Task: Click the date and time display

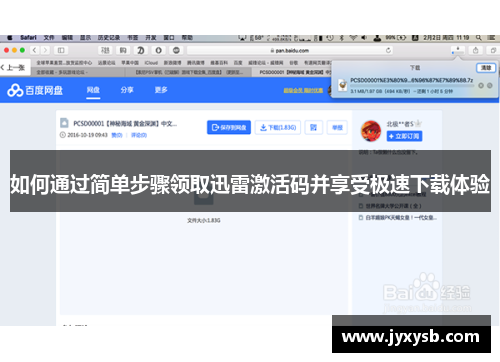Action: coord(446,38)
